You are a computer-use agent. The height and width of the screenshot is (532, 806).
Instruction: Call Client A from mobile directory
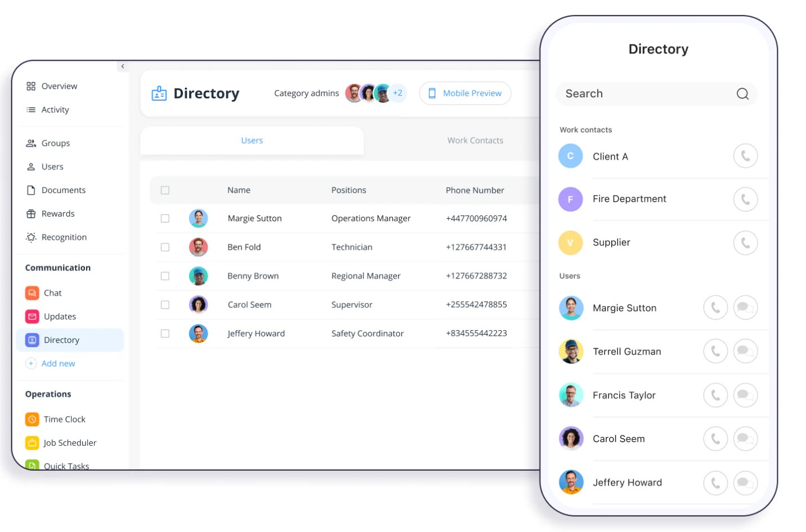pos(745,156)
